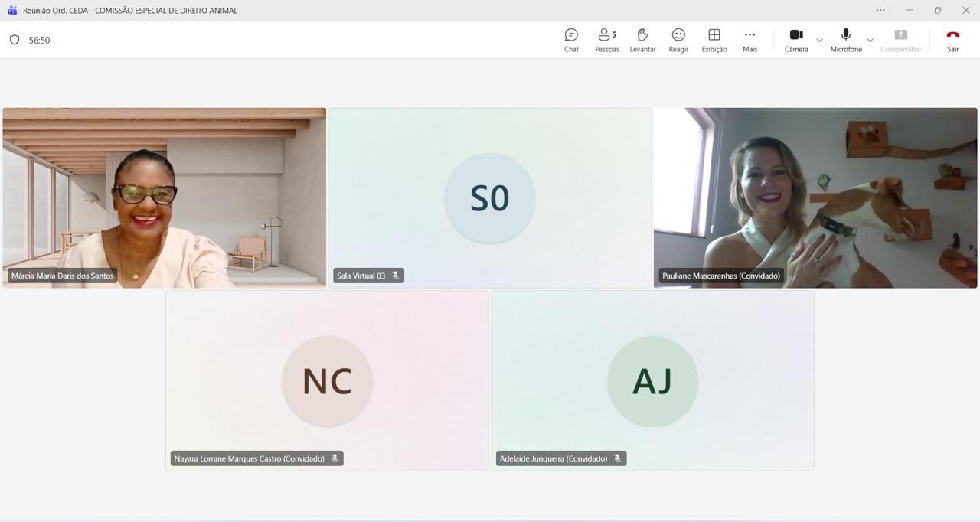Click muted mic icon on Sala Virtual 03
Screen dimensions: 980x522
click(395, 276)
